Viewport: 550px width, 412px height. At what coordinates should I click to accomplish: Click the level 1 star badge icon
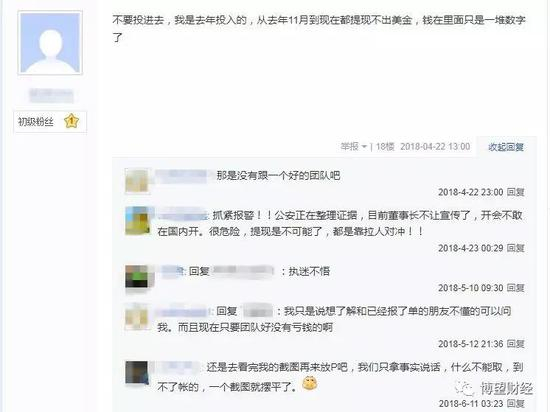point(72,121)
